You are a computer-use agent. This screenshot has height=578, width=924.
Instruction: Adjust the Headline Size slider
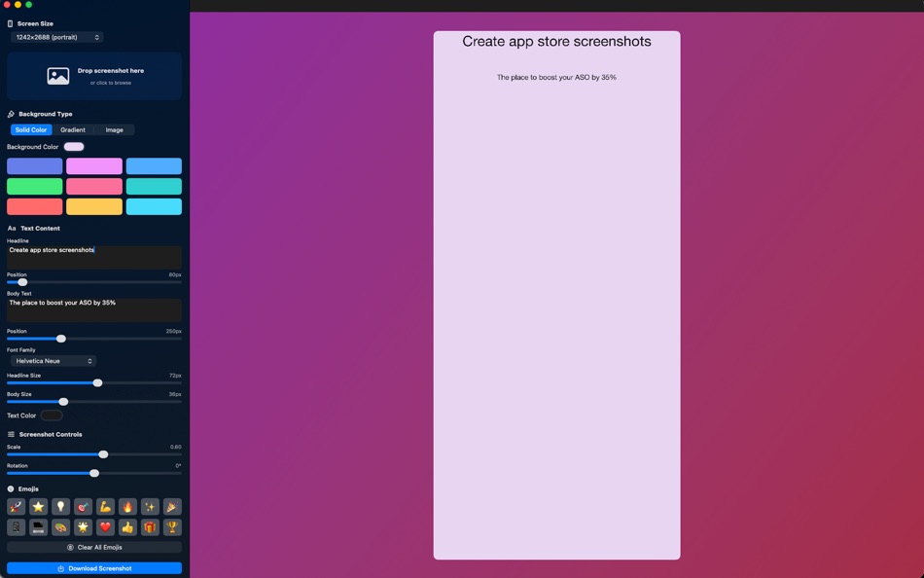[97, 382]
